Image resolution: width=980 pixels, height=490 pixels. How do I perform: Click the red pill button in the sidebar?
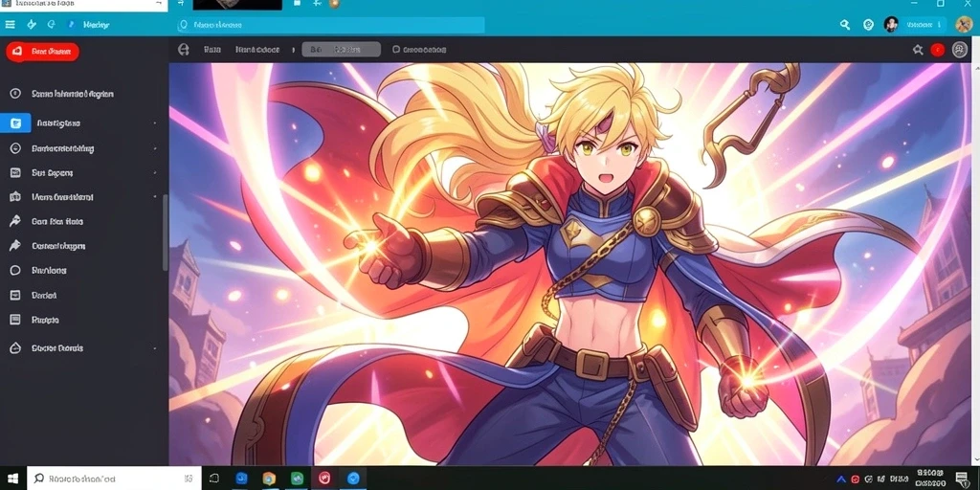tap(42, 52)
